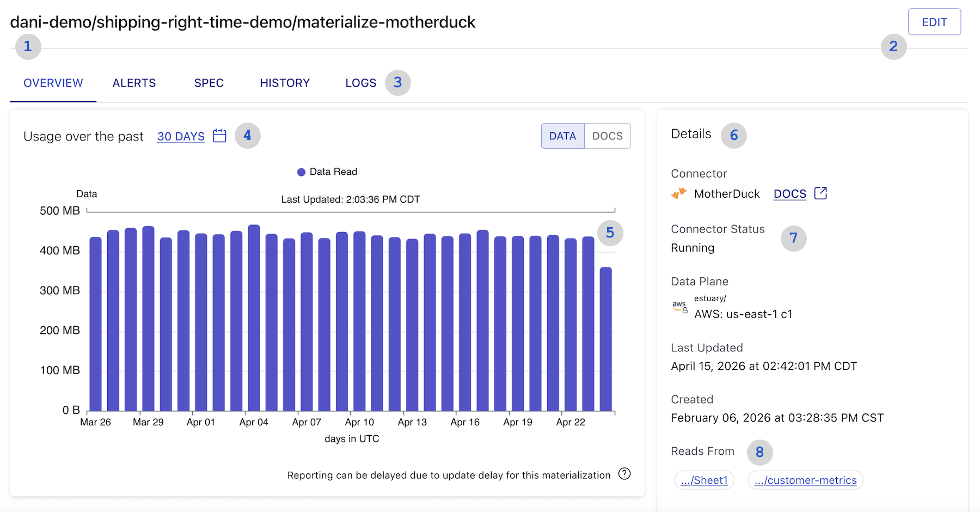Click the calendar icon beside 30 DAYS
The width and height of the screenshot is (980, 512).
[x=219, y=136]
